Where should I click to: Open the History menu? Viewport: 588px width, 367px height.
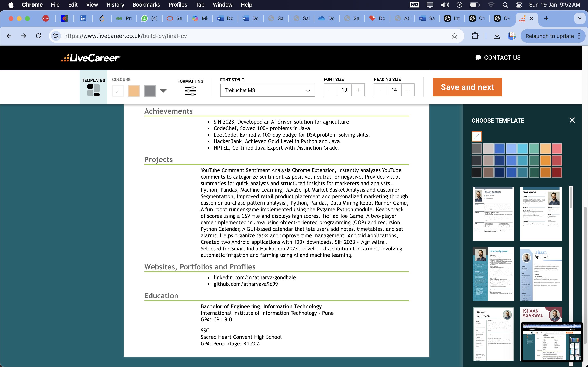point(115,5)
